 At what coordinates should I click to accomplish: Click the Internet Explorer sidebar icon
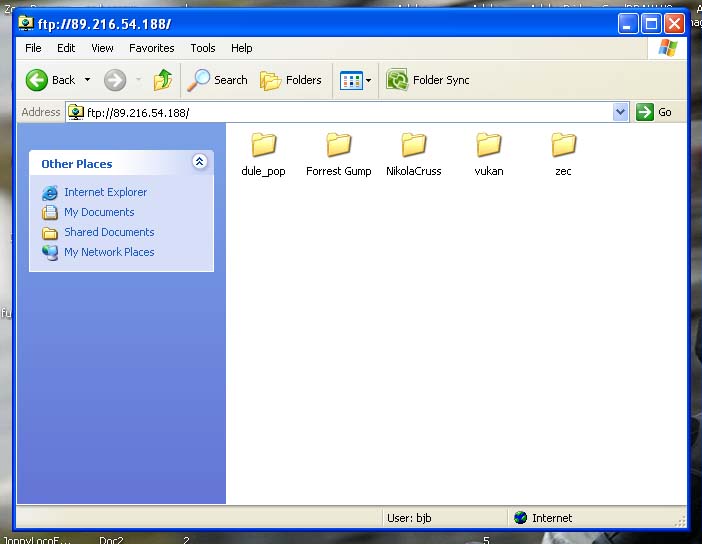point(50,193)
